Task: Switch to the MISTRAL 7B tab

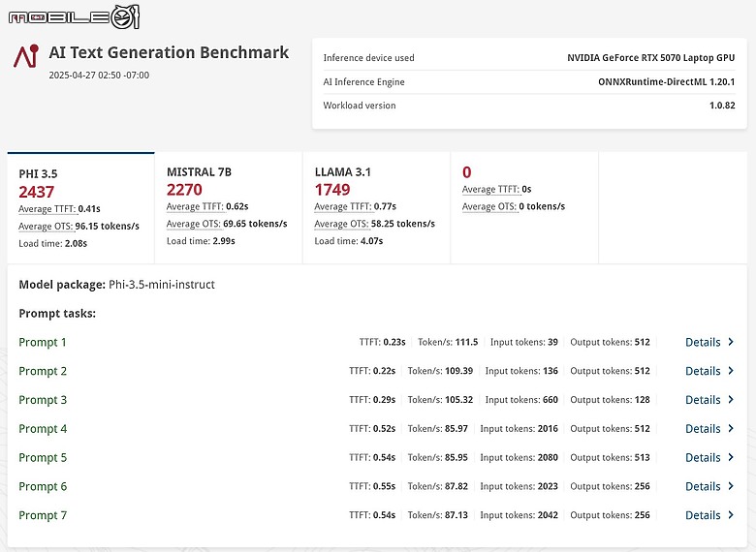Action: point(229,208)
